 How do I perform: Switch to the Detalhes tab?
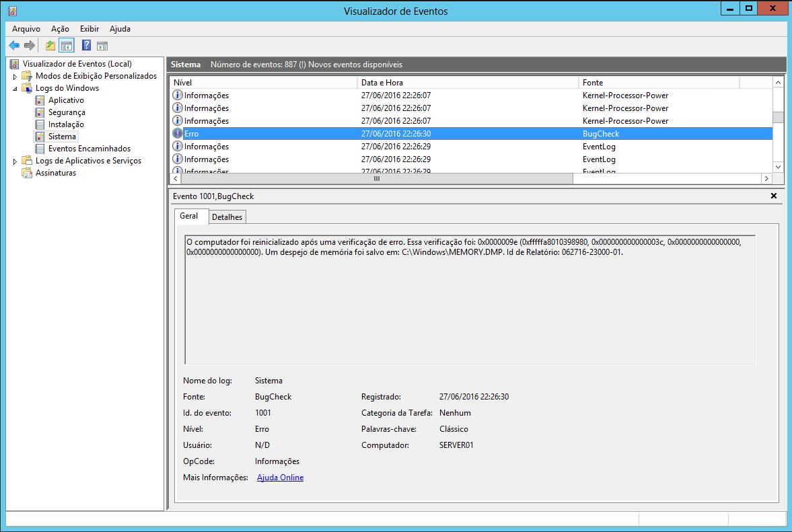[x=227, y=217]
